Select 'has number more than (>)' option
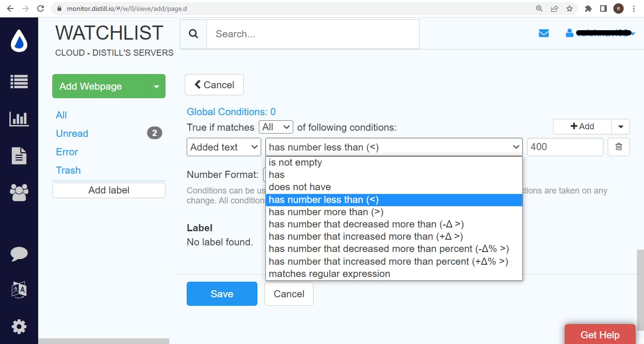Screen dimensions: 644x344 point(326,212)
